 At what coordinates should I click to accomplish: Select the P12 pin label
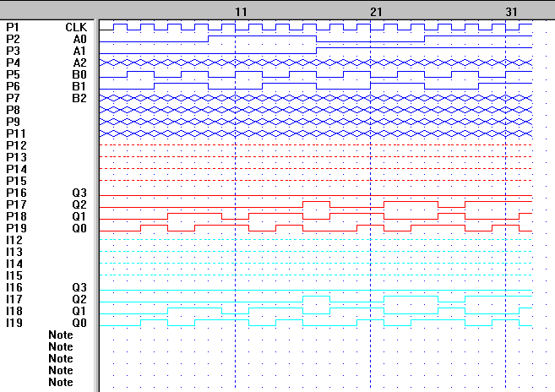[16, 145]
